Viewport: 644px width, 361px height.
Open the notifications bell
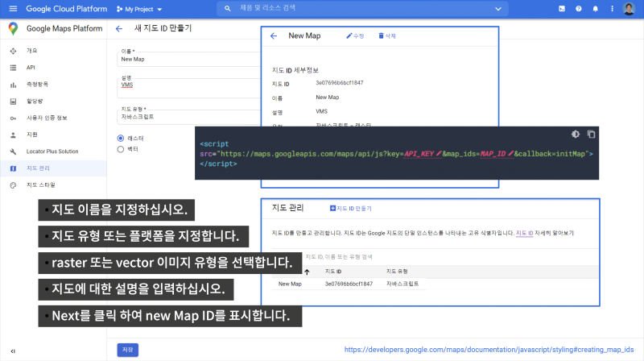point(595,9)
